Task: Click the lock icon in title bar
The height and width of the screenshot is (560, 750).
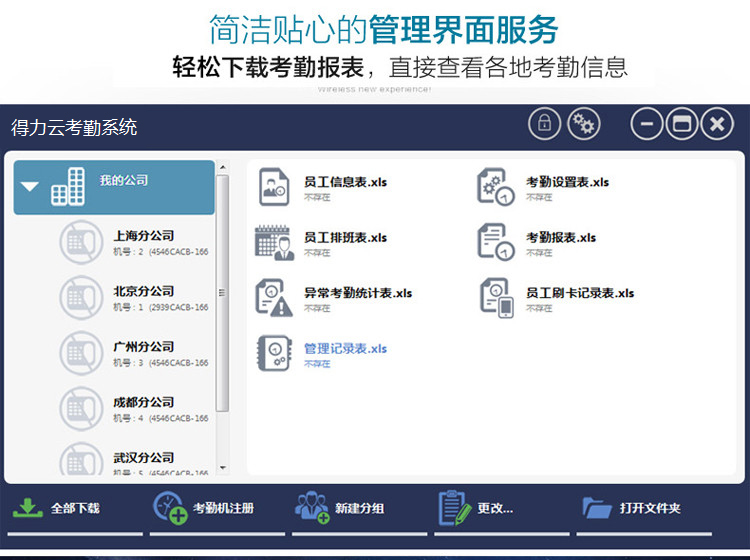Action: [x=544, y=123]
